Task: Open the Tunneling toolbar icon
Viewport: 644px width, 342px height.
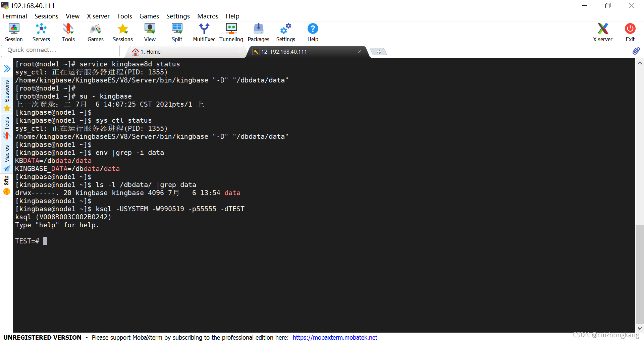Action: click(231, 33)
